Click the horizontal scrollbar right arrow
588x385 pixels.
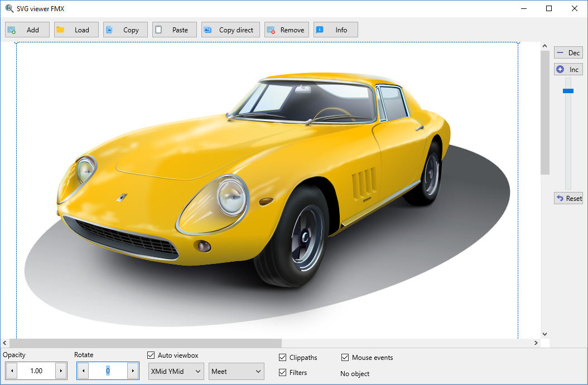536,343
